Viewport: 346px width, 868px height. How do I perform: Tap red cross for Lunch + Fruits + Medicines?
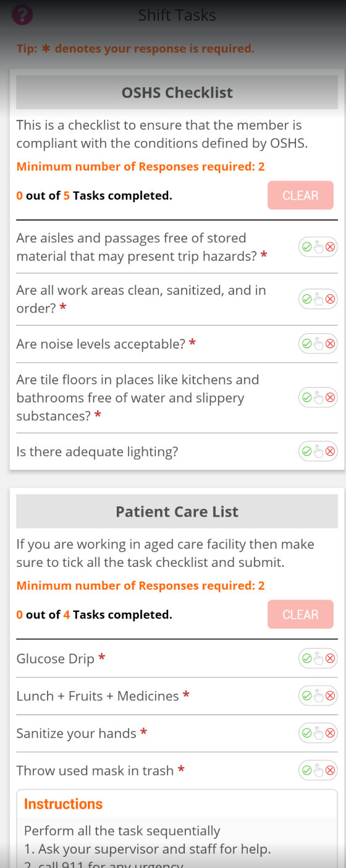point(331,696)
